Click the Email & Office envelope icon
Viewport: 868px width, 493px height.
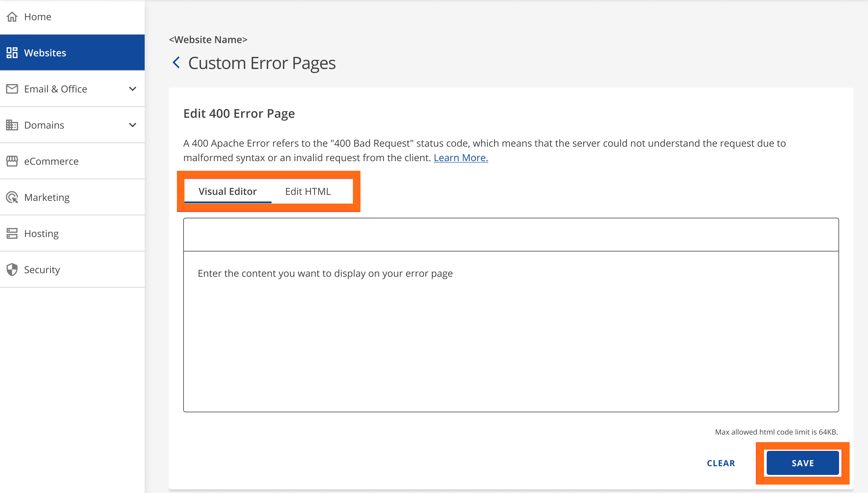tap(12, 89)
